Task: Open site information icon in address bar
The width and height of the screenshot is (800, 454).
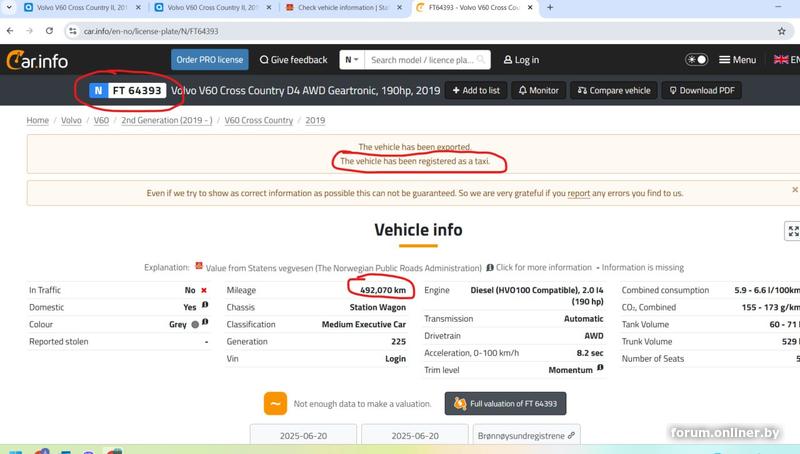Action: click(x=73, y=31)
